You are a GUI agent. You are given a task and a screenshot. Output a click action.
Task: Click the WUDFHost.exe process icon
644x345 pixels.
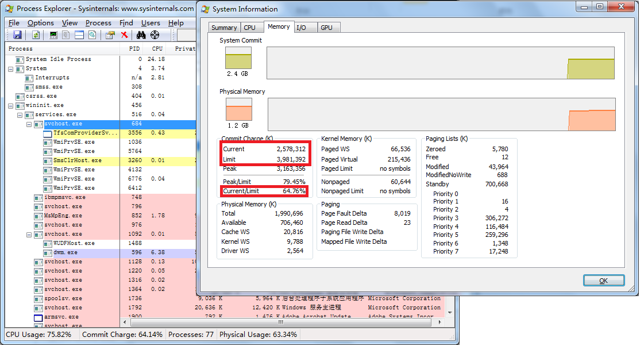pos(47,244)
